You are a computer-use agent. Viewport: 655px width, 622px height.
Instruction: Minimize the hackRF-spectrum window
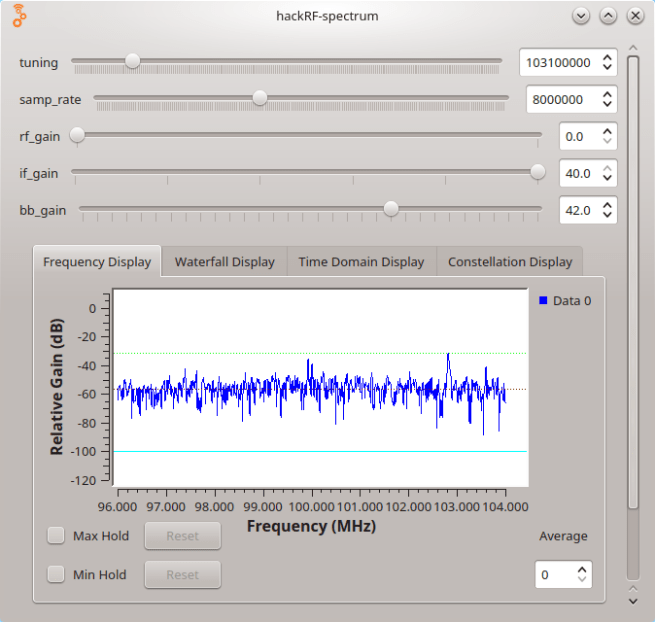pos(582,16)
